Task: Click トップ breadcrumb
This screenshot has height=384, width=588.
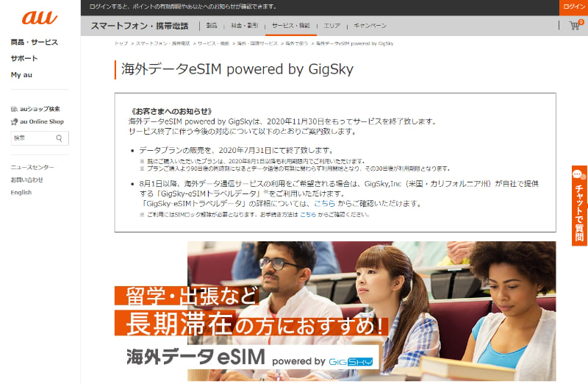Action: pyautogui.click(x=121, y=43)
